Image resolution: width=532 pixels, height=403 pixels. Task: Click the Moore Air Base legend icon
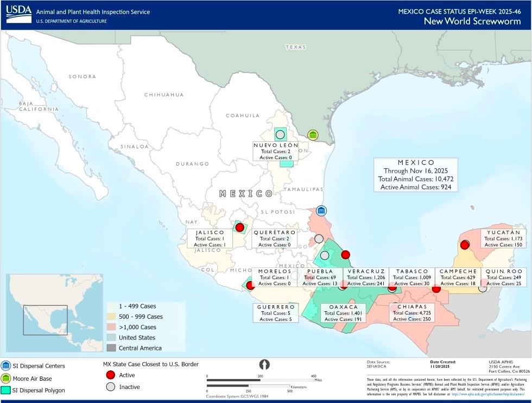[6, 378]
